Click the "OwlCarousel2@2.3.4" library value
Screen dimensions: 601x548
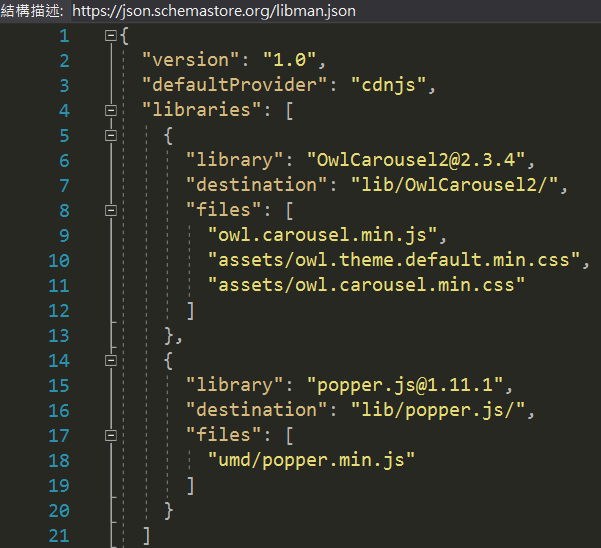click(416, 161)
